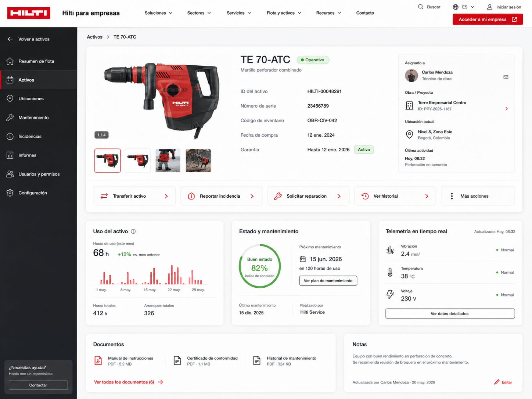The image size is (532, 399).
Task: Go to Resumen de flota in sidebar
Action: click(39, 61)
